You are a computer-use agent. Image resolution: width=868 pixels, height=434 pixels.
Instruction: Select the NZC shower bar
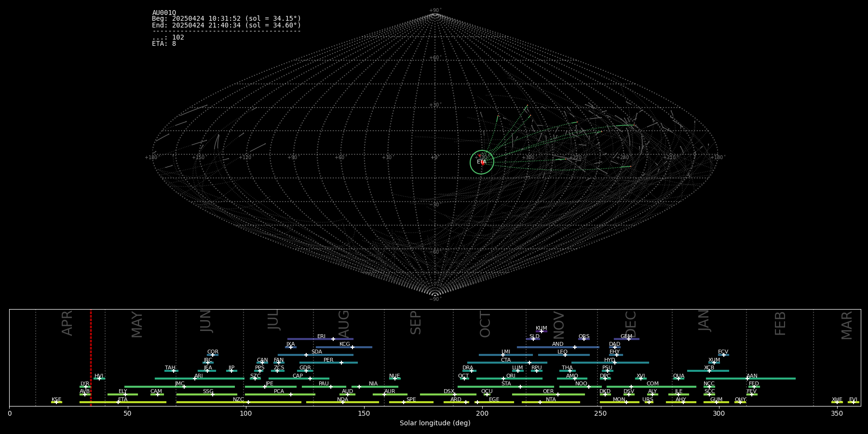tap(239, 402)
